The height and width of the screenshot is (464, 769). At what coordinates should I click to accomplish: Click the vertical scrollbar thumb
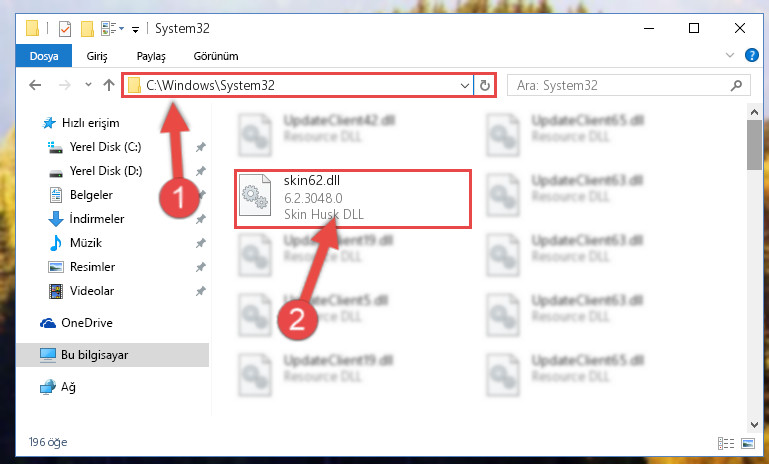754,145
